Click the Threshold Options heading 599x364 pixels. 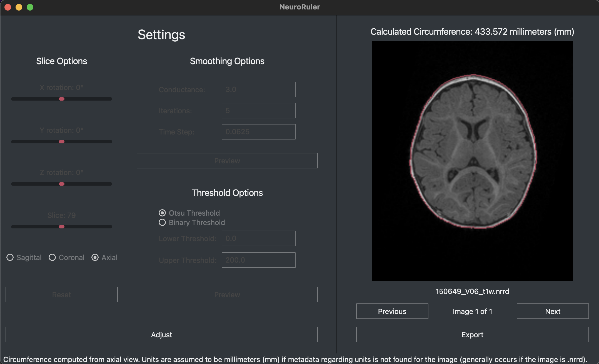pos(227,193)
